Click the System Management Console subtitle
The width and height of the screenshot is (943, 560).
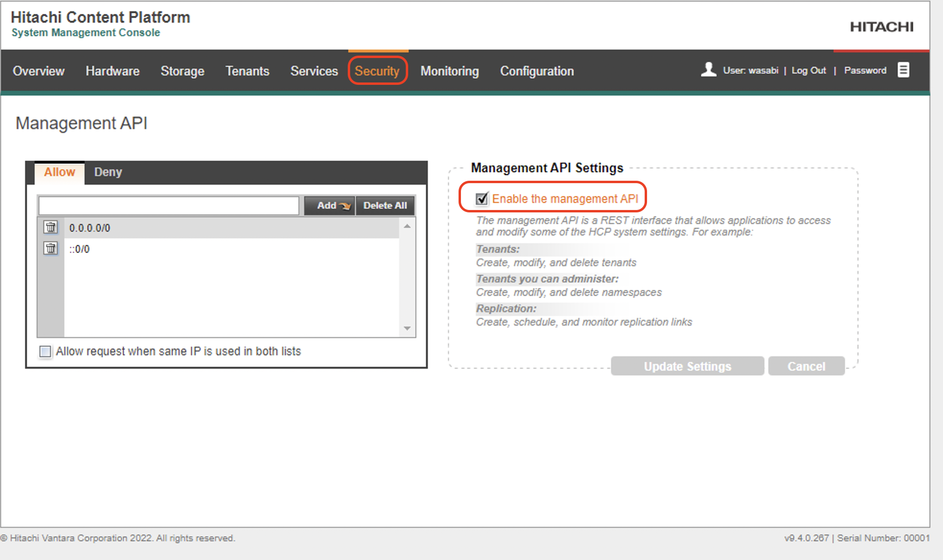(86, 33)
